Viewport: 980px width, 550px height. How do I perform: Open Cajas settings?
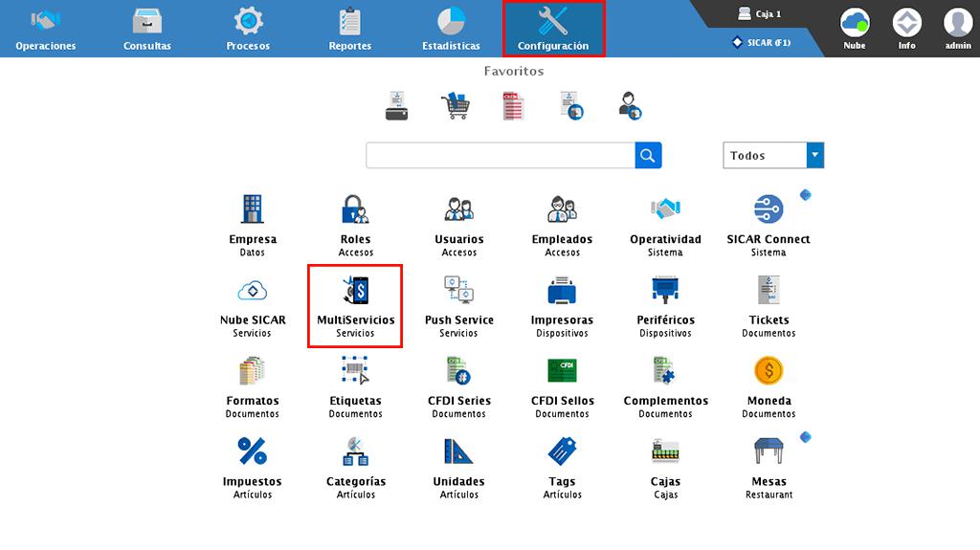tap(666, 468)
